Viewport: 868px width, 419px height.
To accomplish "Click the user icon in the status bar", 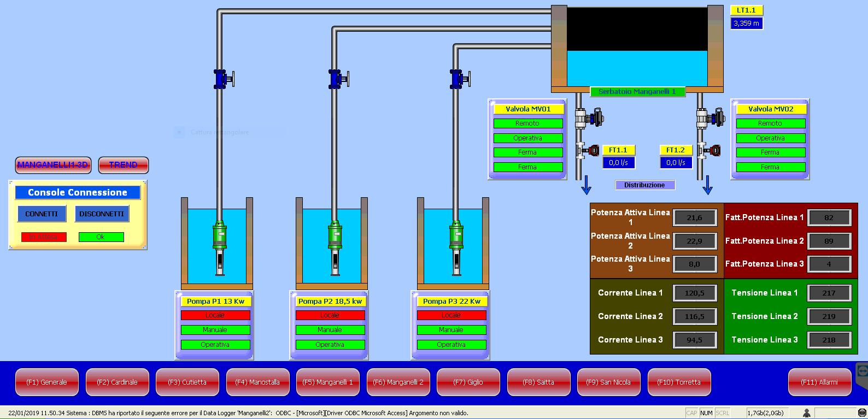I will point(806,413).
